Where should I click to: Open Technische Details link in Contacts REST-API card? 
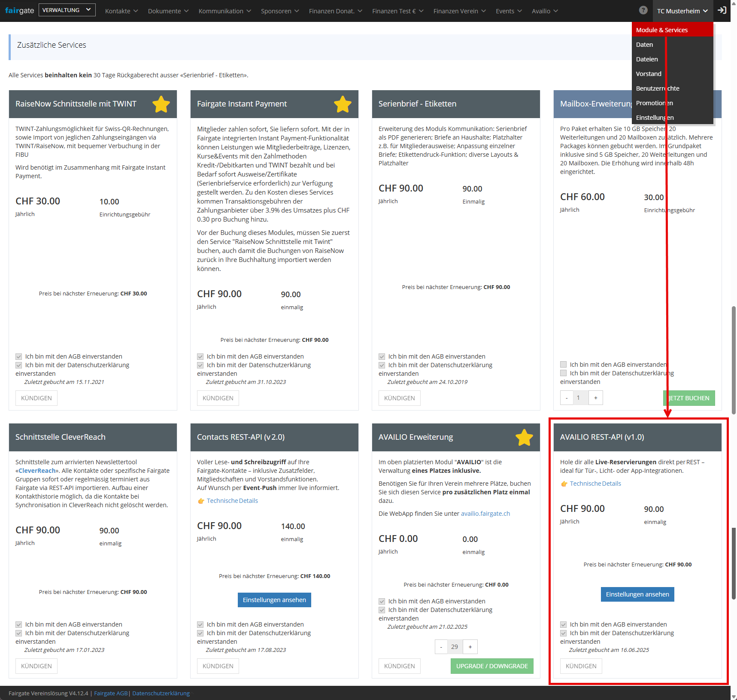coord(232,501)
